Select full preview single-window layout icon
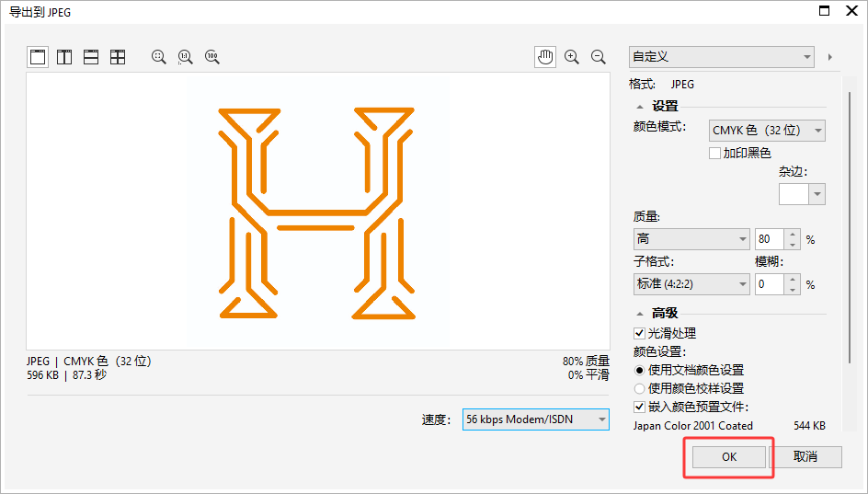 [x=38, y=57]
